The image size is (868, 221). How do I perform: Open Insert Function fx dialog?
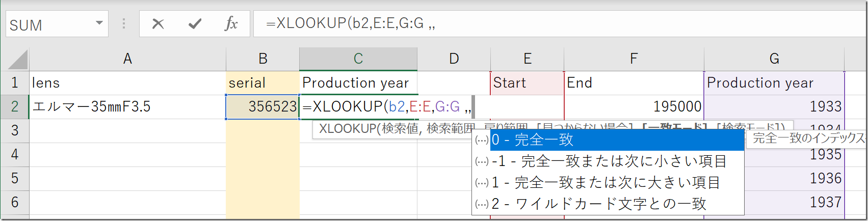pos(231,23)
